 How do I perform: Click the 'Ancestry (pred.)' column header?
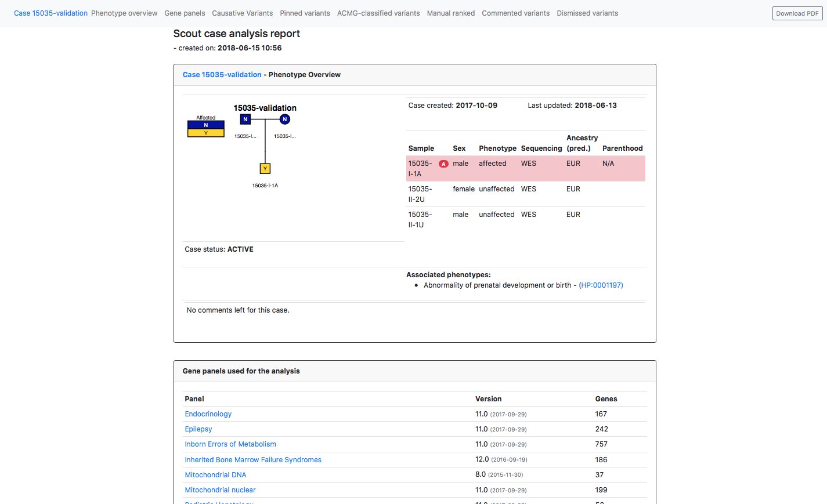pos(582,143)
